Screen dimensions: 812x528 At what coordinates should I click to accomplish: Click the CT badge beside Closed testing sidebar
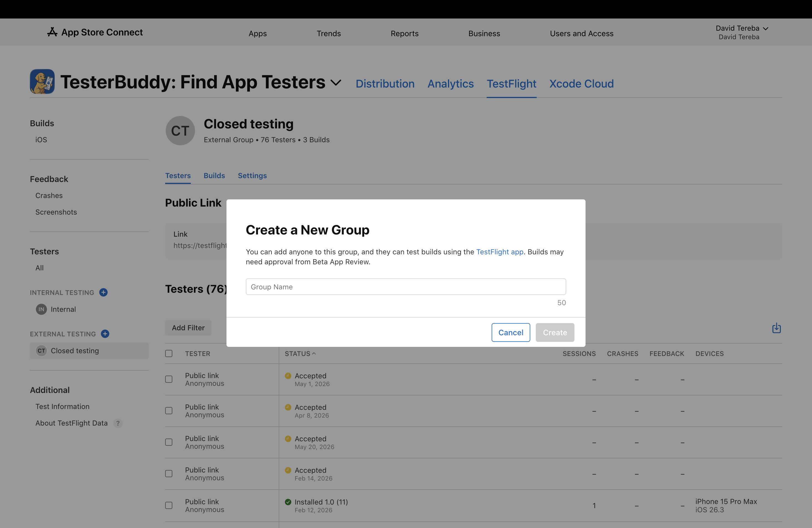pyautogui.click(x=41, y=351)
